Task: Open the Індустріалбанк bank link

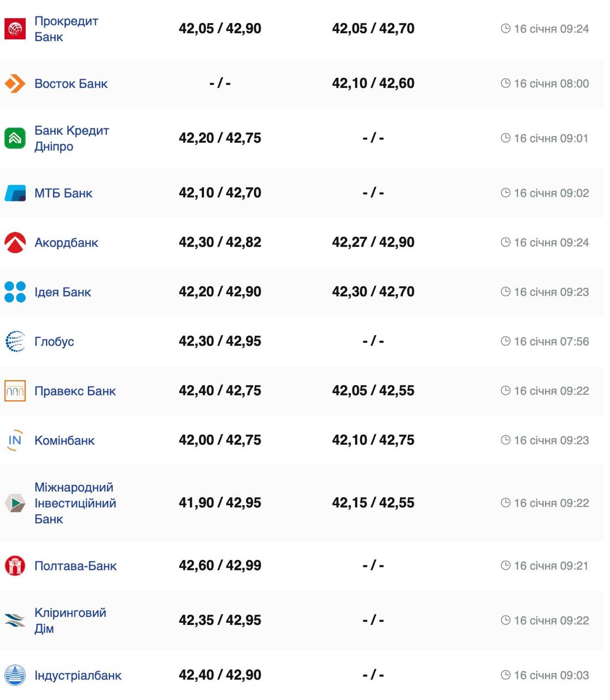Action: coord(78,675)
